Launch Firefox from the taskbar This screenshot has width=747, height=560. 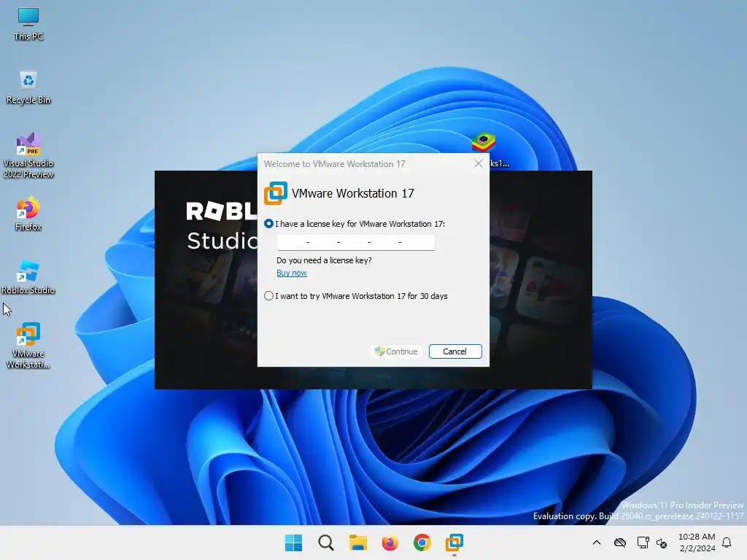(390, 542)
